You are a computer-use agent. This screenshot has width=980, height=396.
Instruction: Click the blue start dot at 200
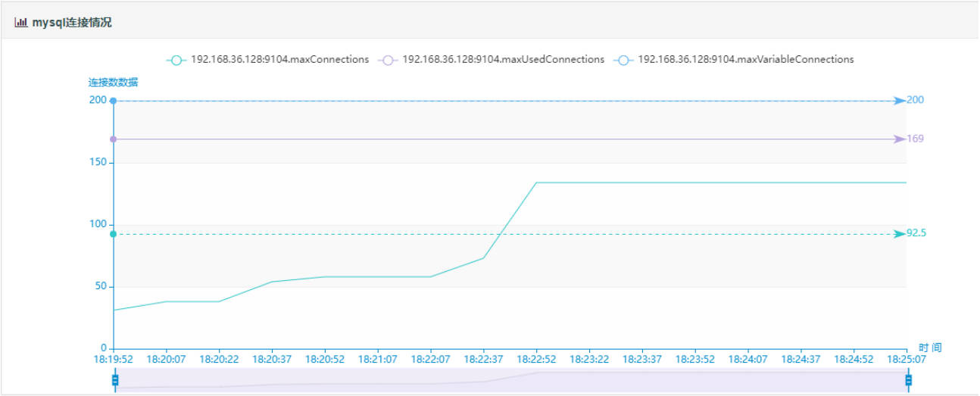114,101
